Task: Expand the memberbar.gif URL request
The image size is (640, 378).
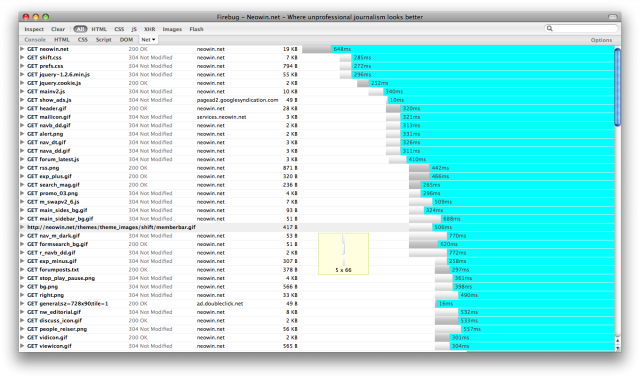Action: point(22,227)
